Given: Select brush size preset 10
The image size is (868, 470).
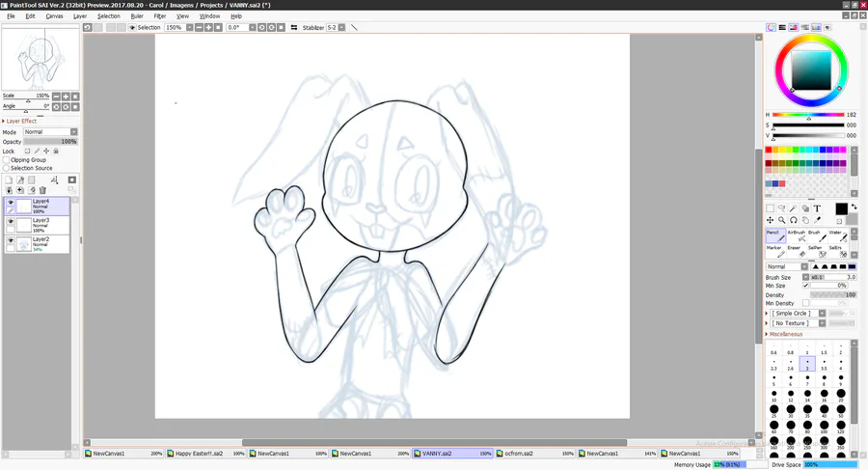Looking at the screenshot, I should pyautogui.click(x=773, y=395).
